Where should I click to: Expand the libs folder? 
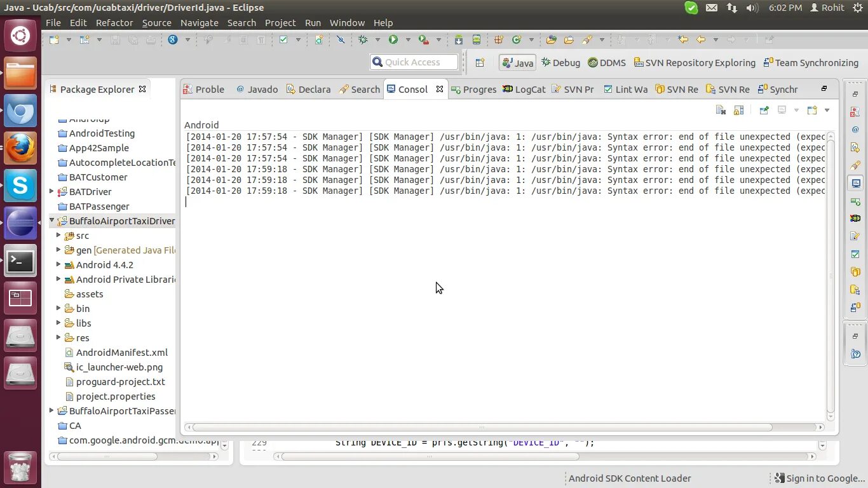[x=58, y=323]
